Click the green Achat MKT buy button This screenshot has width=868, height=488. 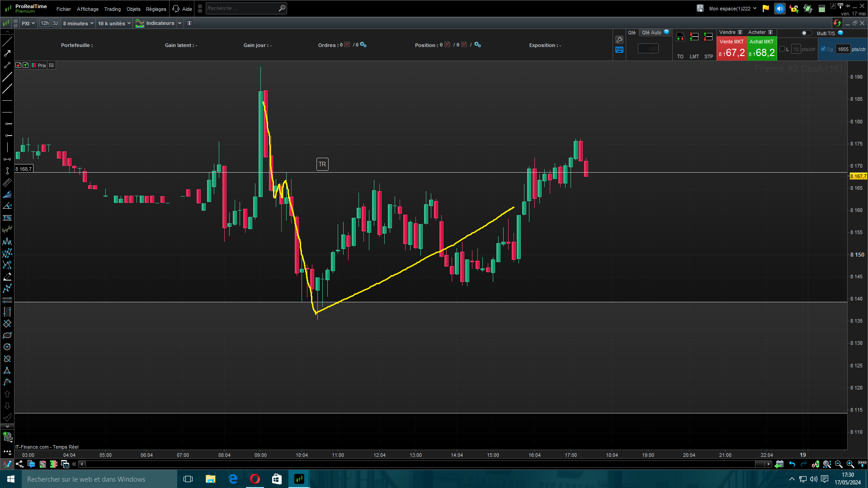(761, 49)
